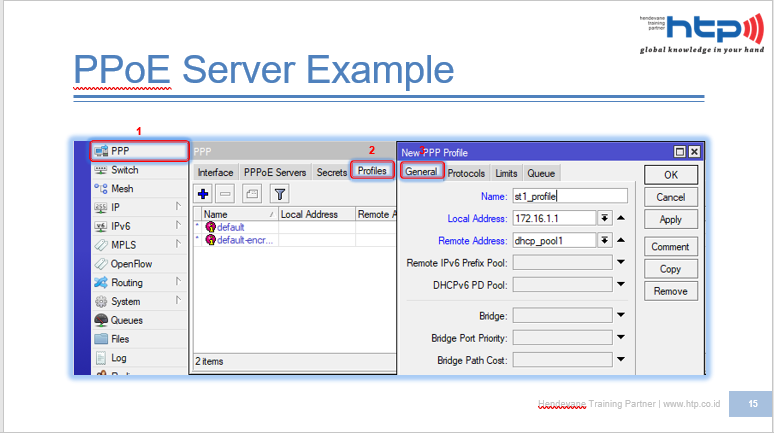Open the General tab of the profile
Screen dimensions: 774x433
(422, 171)
